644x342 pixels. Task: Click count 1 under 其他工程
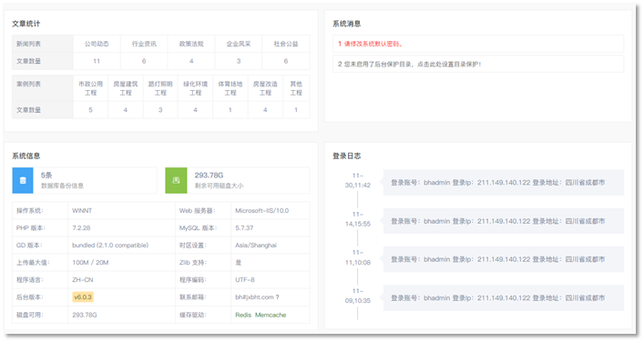(296, 110)
